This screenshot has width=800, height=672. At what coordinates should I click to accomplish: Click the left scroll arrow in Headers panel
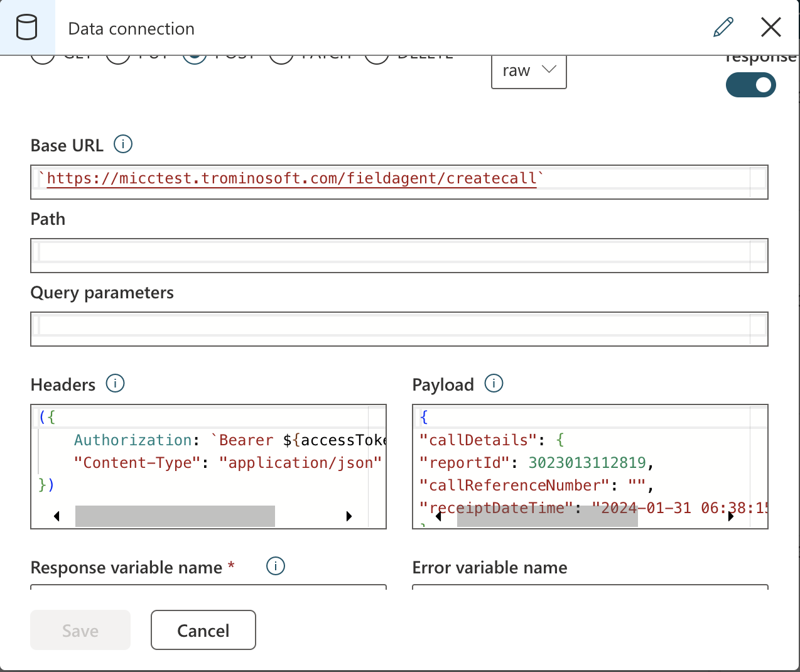[57, 516]
